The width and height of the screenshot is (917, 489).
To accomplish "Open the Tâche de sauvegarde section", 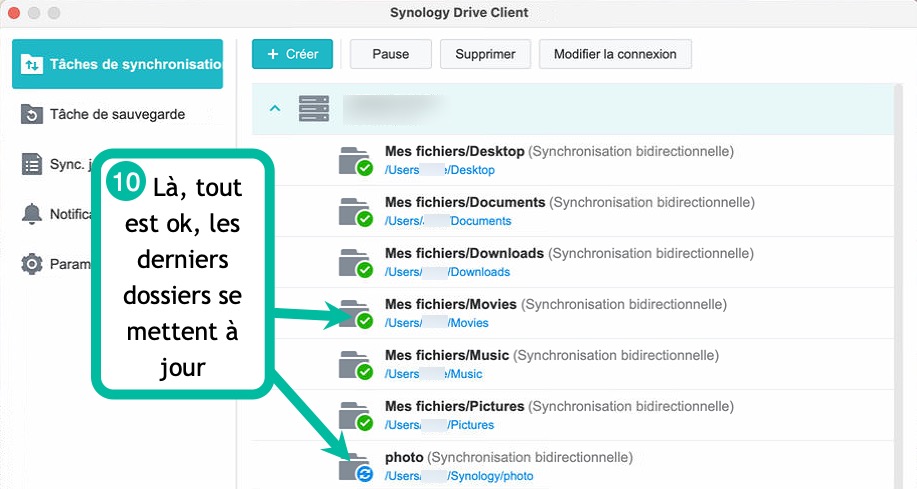I will [x=116, y=114].
